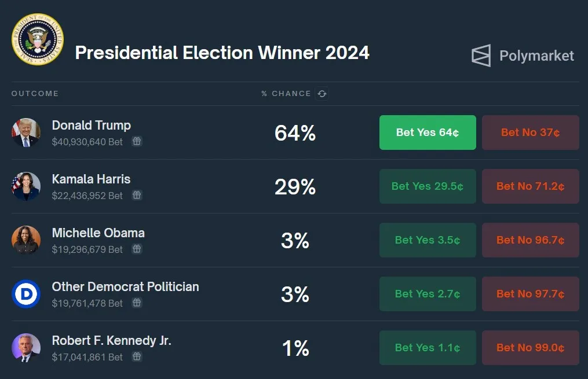
Task: Click Bet No 99.0¢ for Robert Kennedy
Action: click(x=530, y=348)
